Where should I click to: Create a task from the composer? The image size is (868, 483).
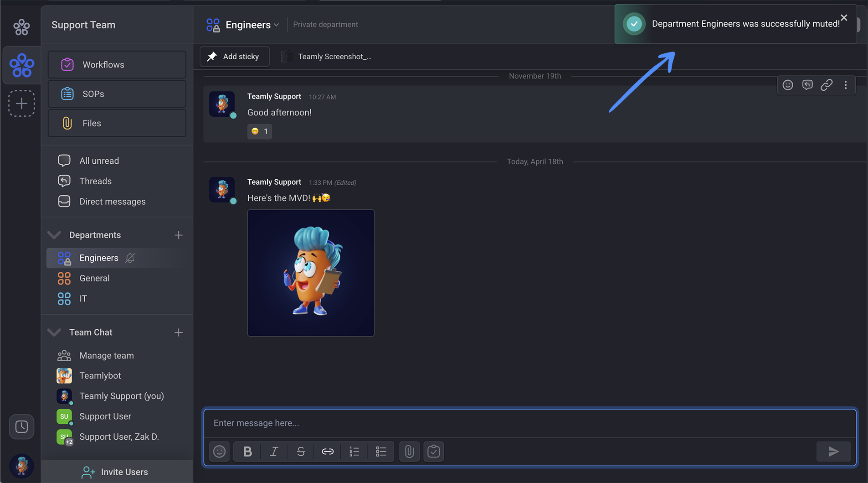click(434, 452)
